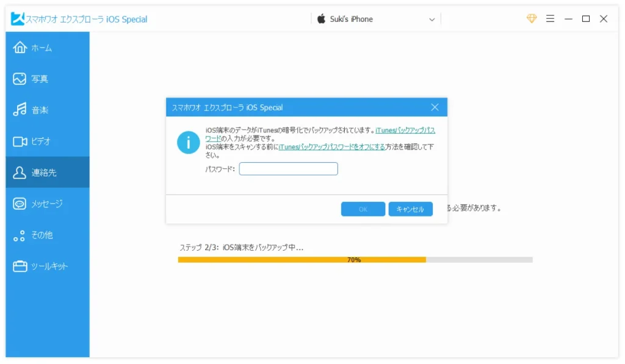Click the Apple logo device icon

(322, 19)
